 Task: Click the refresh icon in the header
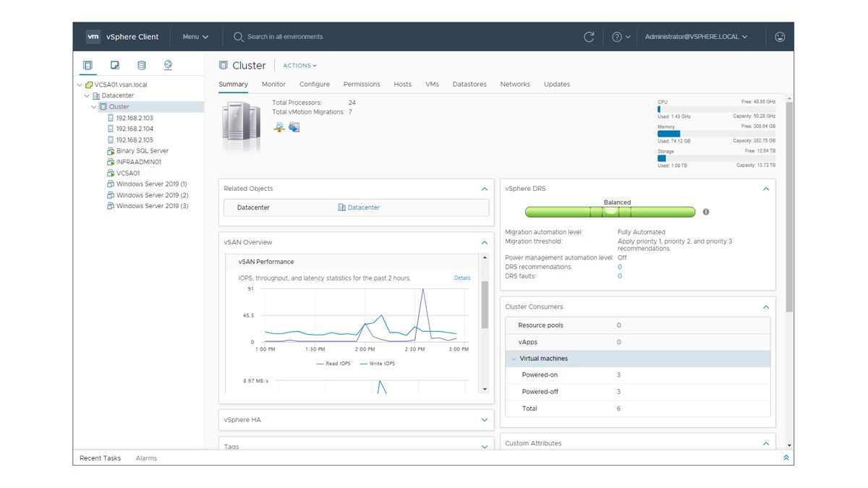(x=589, y=36)
